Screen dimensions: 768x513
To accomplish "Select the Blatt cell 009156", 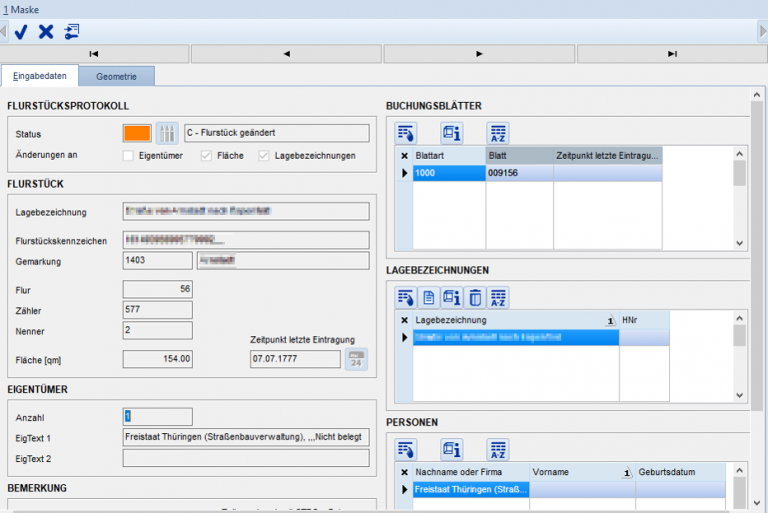I will coord(520,173).
